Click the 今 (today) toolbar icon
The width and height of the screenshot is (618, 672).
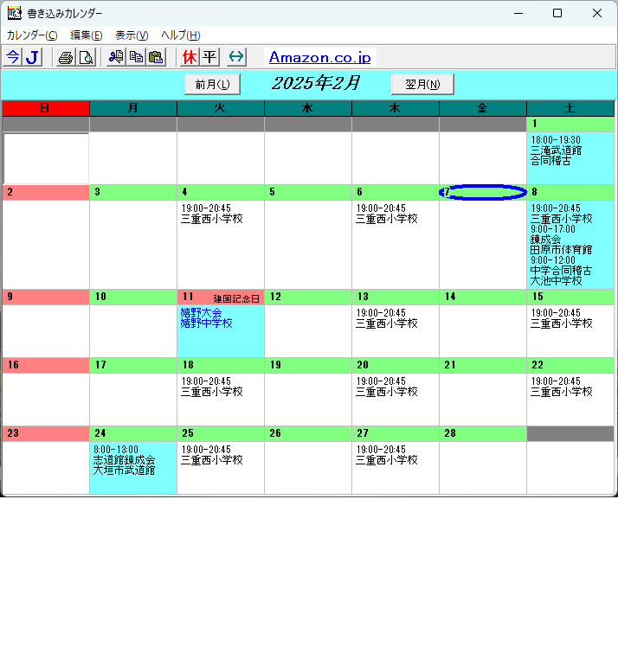click(x=12, y=57)
